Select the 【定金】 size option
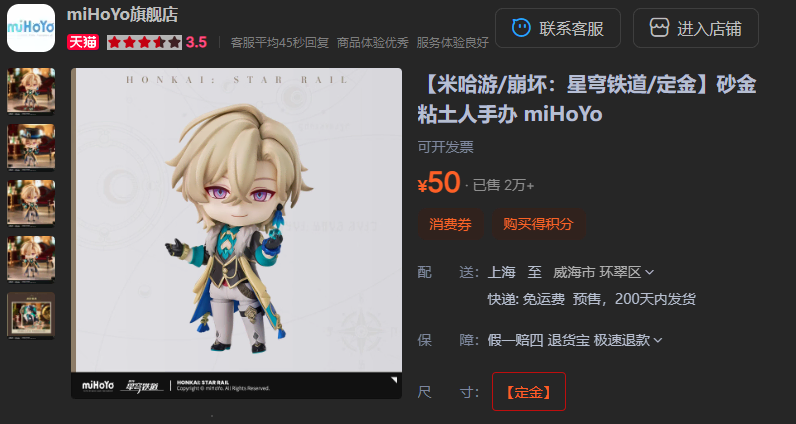Viewport: 796px width, 424px height. pyautogui.click(x=528, y=392)
